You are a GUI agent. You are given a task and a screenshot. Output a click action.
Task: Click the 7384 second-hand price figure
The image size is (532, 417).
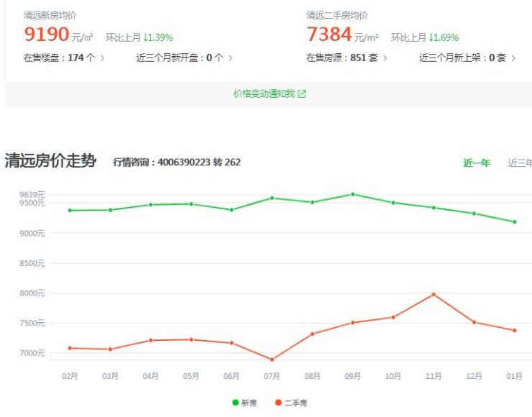[x=329, y=35]
